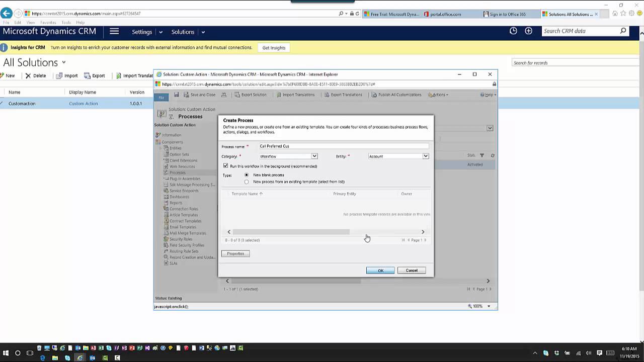Click the save disk icon in solution toolbar
Viewport: 644px width, 362px height.
coord(177,95)
